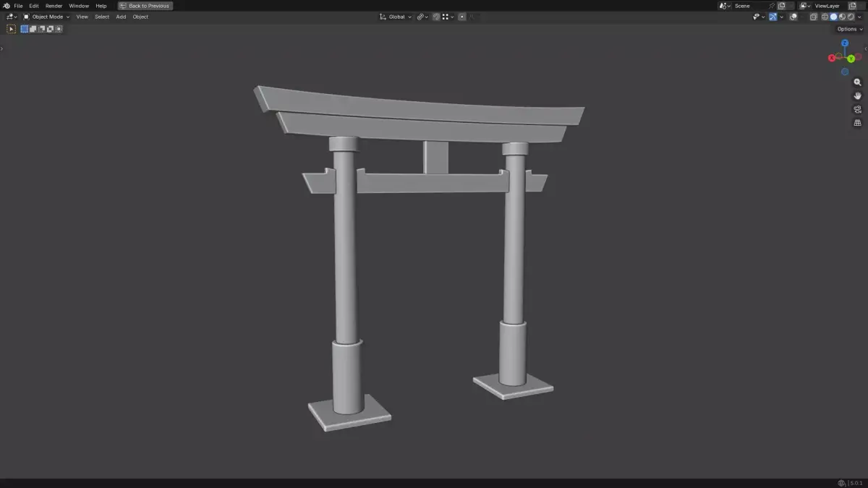Click the camera view icon in viewport sidebar
The image size is (868, 488).
coord(857,109)
